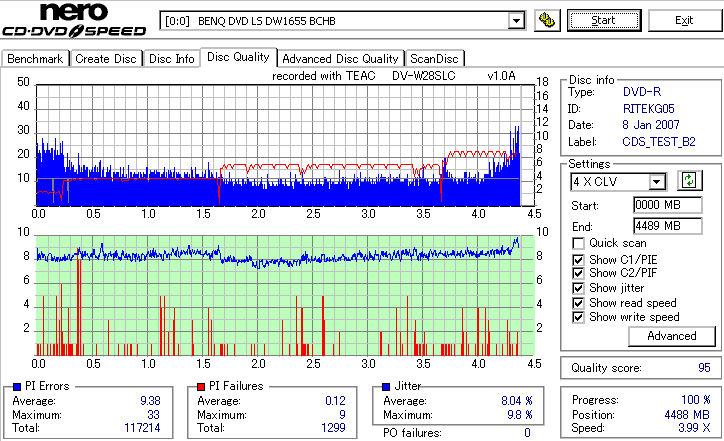The image size is (724, 441).
Task: Uncheck Show write speed
Action: pyautogui.click(x=578, y=317)
